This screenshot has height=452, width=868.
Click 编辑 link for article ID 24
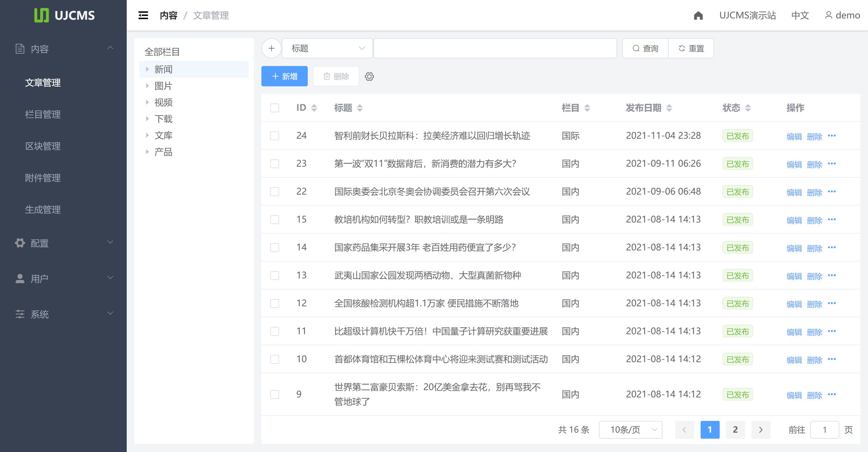coord(794,136)
